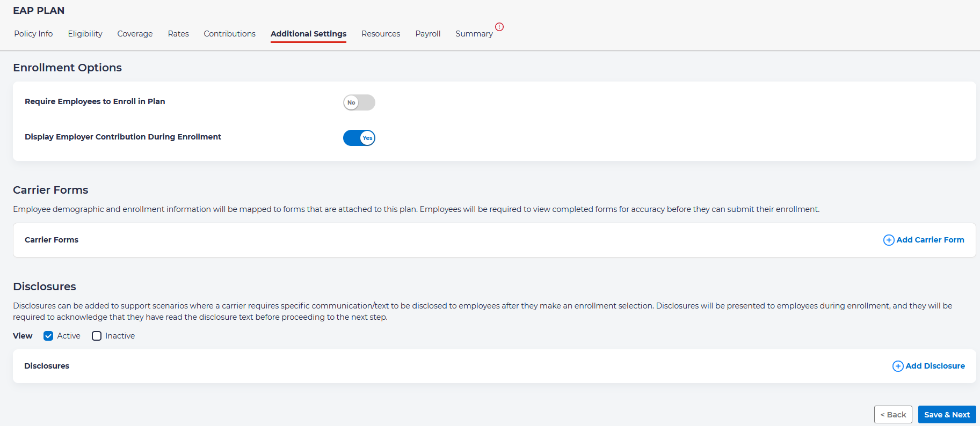The width and height of the screenshot is (980, 426).
Task: Open the Contributions tab
Action: tap(229, 34)
